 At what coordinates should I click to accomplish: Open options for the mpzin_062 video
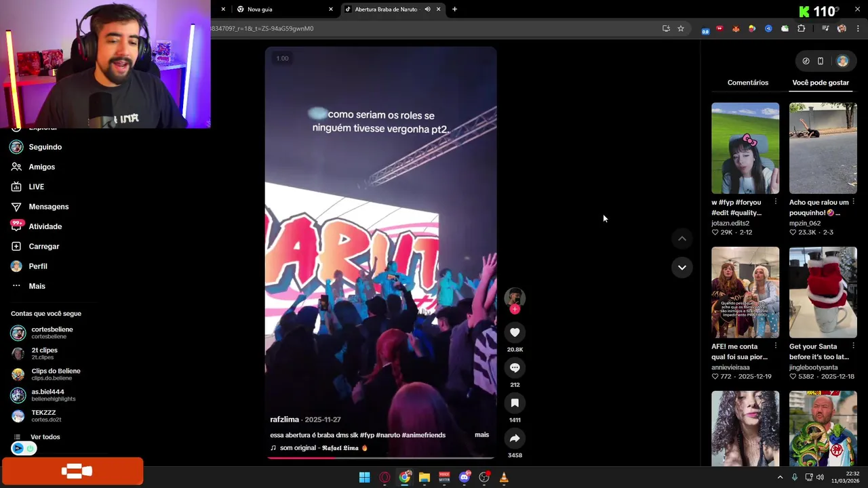point(853,202)
